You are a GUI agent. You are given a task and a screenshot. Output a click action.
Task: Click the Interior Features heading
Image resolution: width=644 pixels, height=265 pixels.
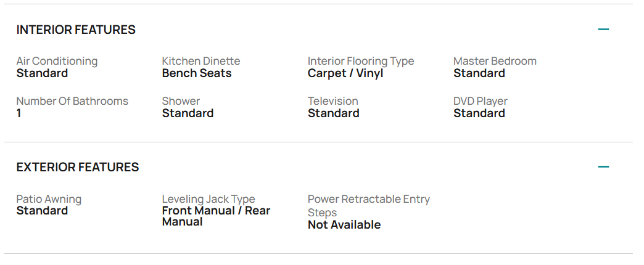pyautogui.click(x=76, y=30)
